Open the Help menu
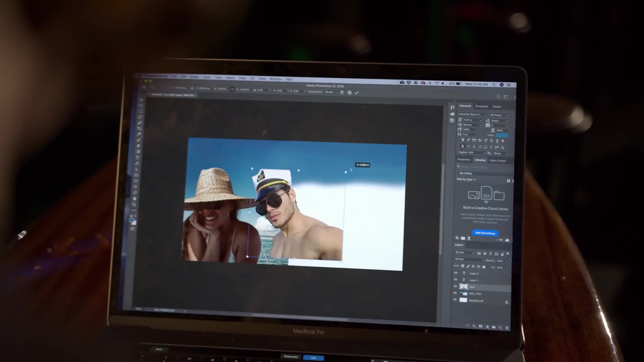Viewport: 644px width, 362px height. tap(289, 79)
